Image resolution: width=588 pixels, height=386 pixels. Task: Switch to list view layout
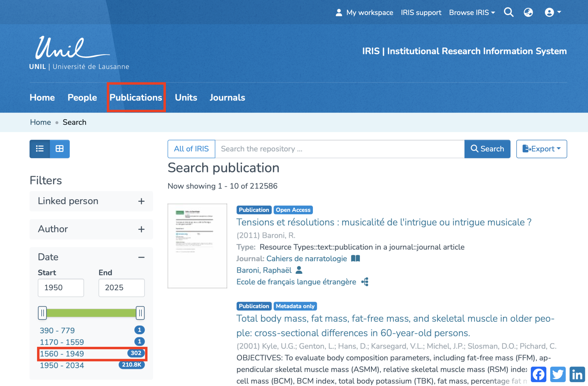pyautogui.click(x=40, y=149)
